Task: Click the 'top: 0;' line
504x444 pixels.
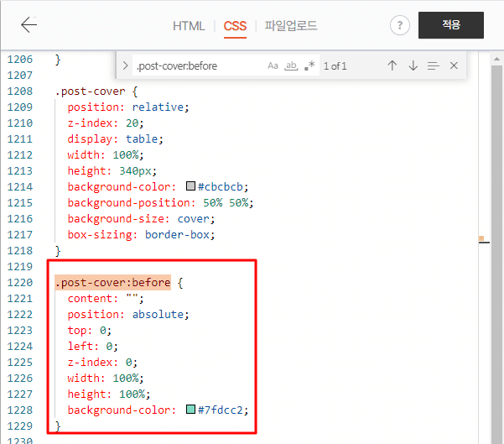Action: 90,331
